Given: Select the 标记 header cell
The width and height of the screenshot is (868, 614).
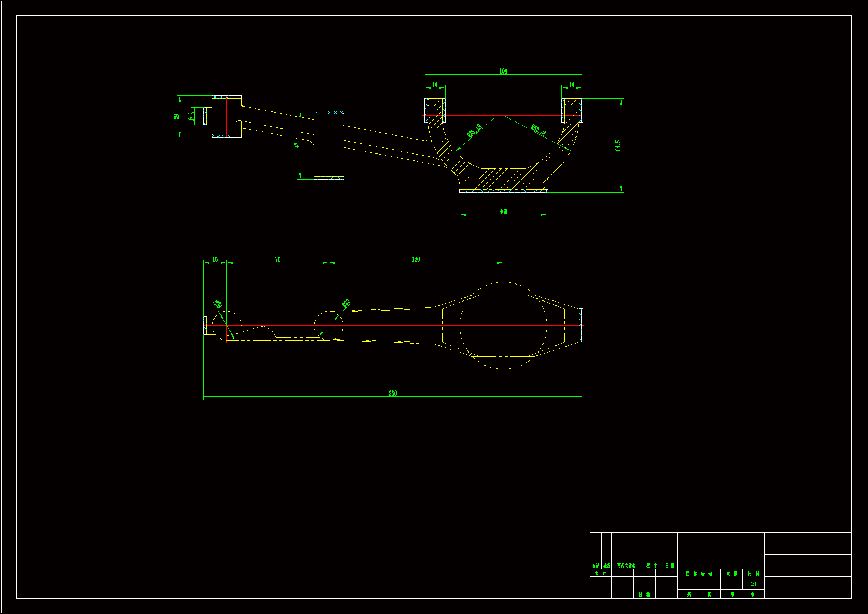Looking at the screenshot, I should tap(595, 566).
